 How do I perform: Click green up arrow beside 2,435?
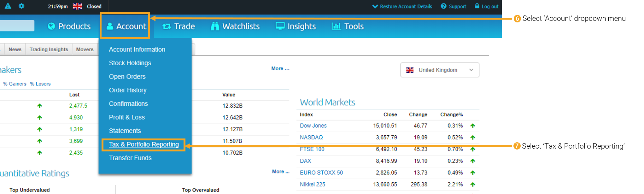coord(39,153)
